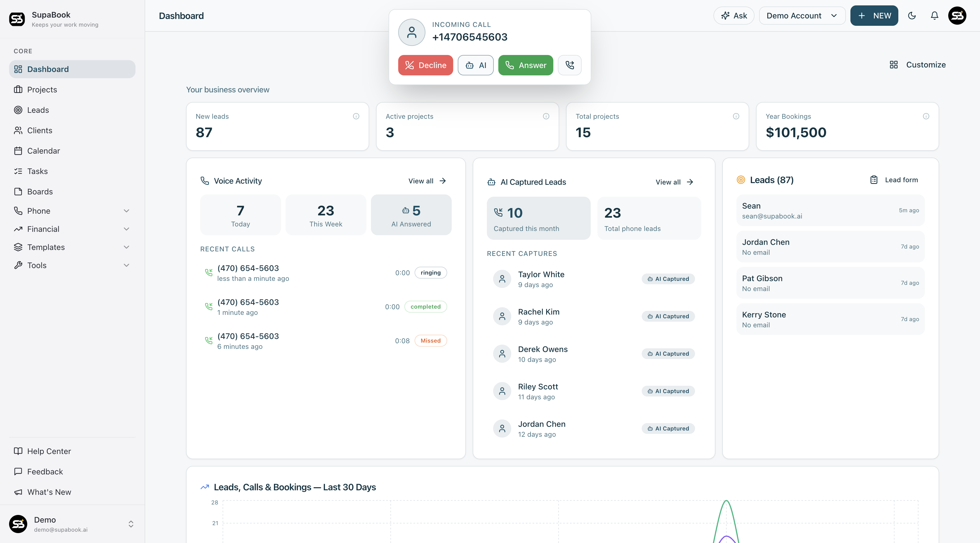Image resolution: width=980 pixels, height=543 pixels.
Task: Open the Ask assistant button
Action: tap(734, 16)
